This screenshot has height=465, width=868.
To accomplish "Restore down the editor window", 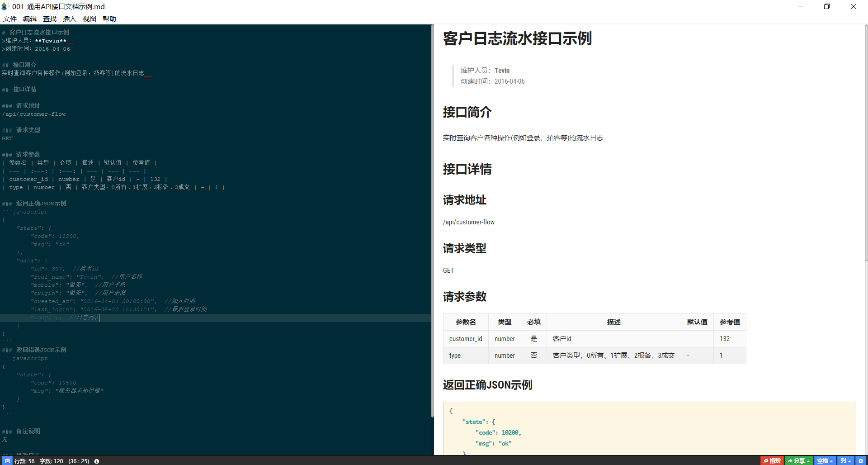I will pos(827,6).
